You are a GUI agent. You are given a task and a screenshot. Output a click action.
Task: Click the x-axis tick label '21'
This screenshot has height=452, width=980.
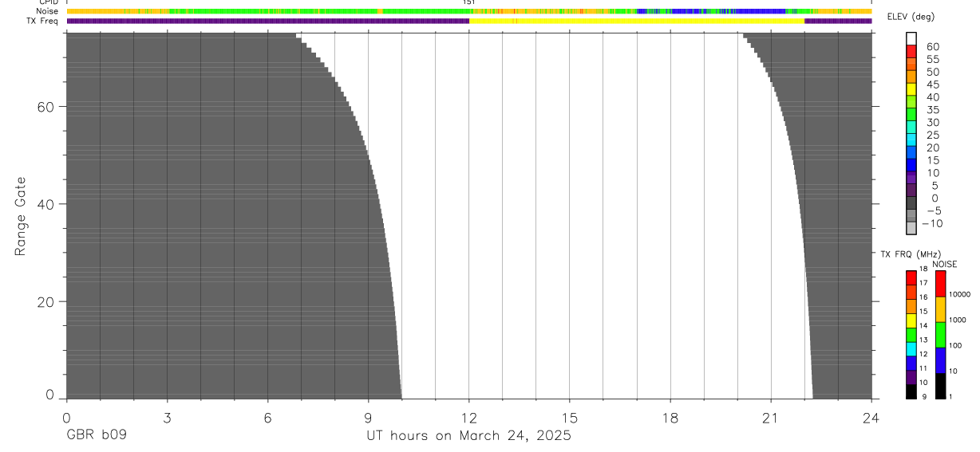click(x=771, y=417)
